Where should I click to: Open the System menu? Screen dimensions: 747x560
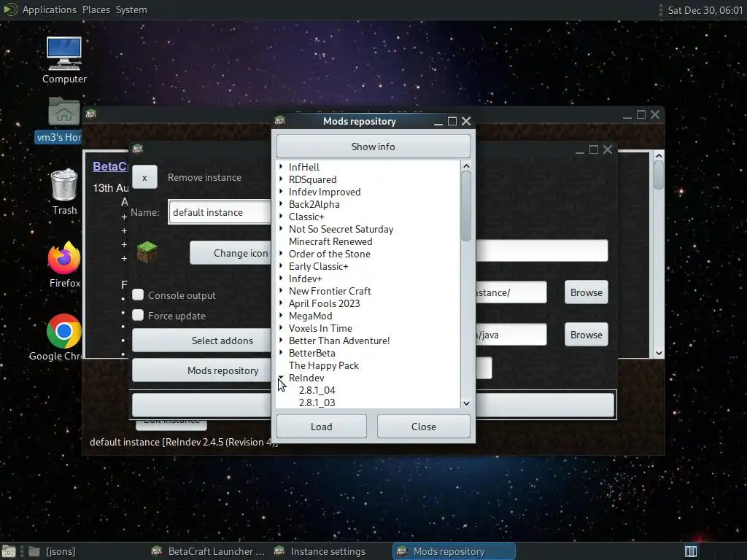(x=131, y=9)
